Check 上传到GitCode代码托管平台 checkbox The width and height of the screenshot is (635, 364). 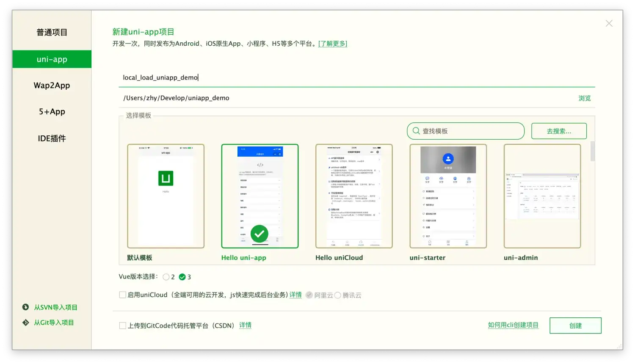pyautogui.click(x=123, y=325)
